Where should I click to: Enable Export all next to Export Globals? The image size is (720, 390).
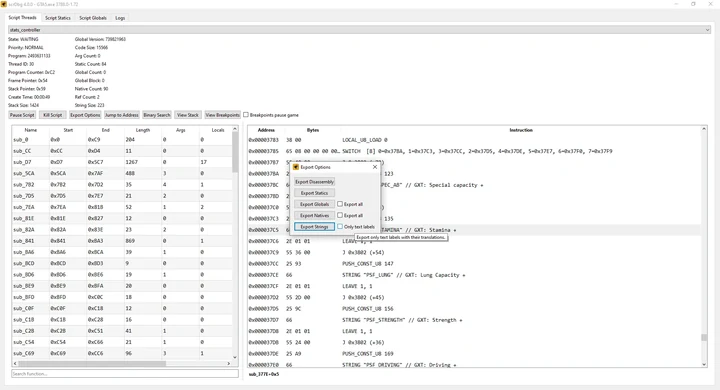tap(340, 204)
